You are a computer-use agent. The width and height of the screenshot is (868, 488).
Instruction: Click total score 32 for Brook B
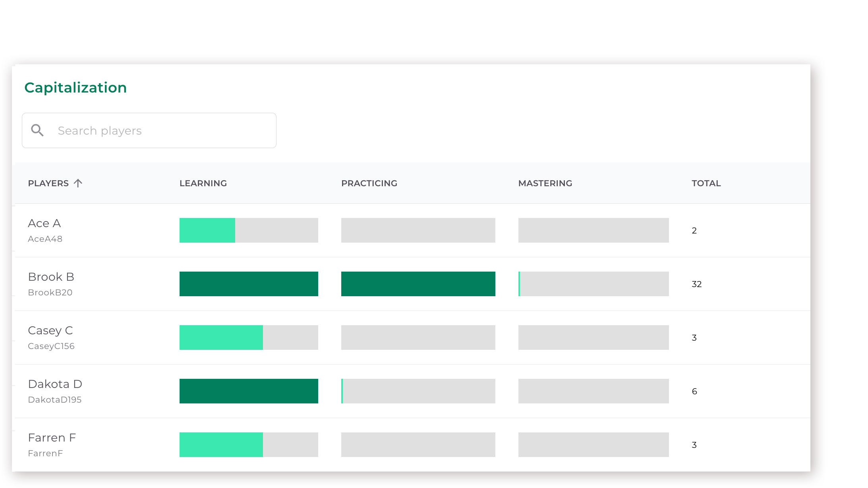point(696,284)
